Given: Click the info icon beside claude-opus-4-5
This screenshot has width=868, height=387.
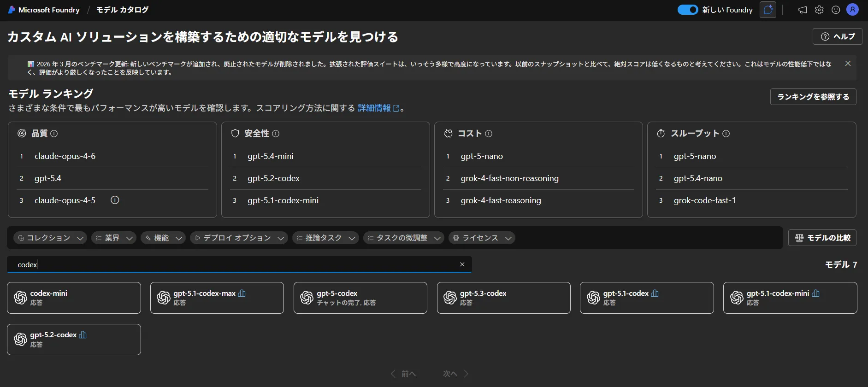Looking at the screenshot, I should [x=115, y=200].
